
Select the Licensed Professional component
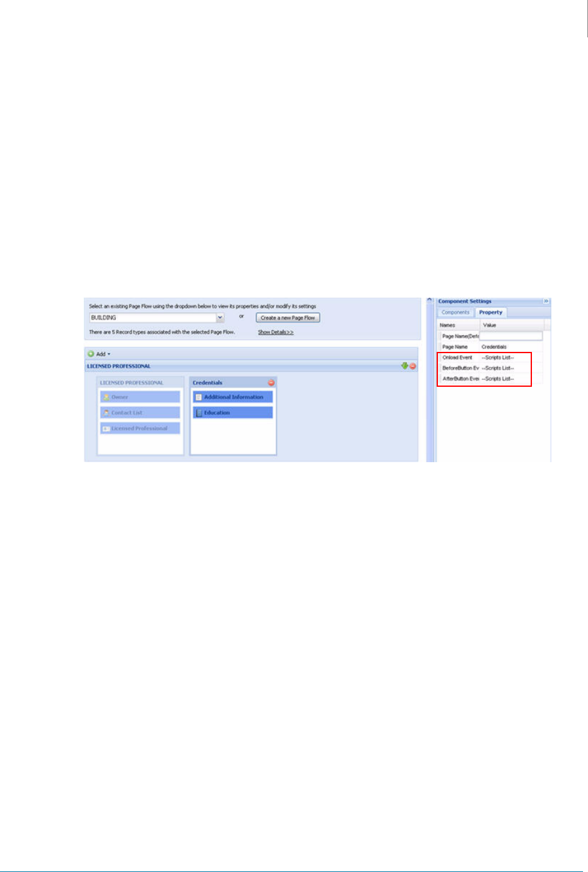click(140, 428)
